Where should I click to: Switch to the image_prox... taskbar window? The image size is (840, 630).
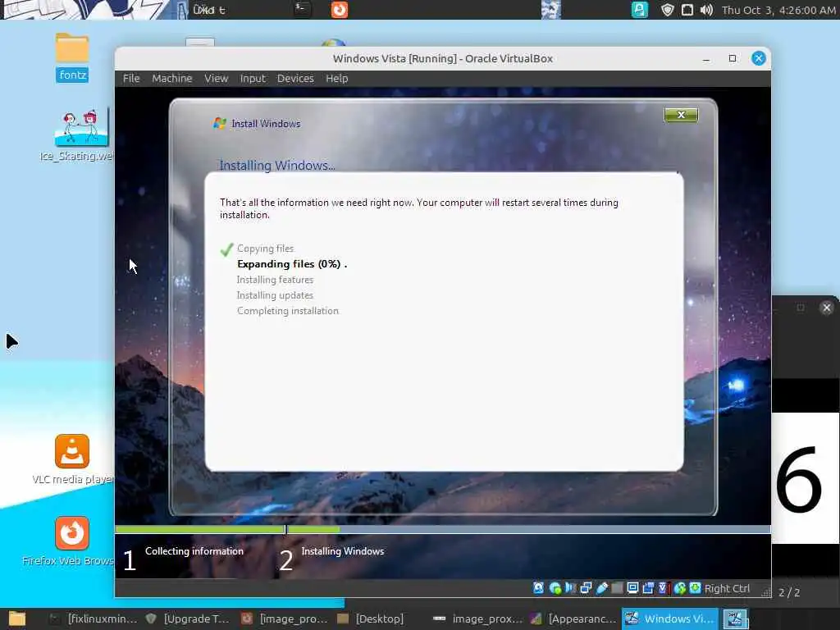click(x=477, y=619)
